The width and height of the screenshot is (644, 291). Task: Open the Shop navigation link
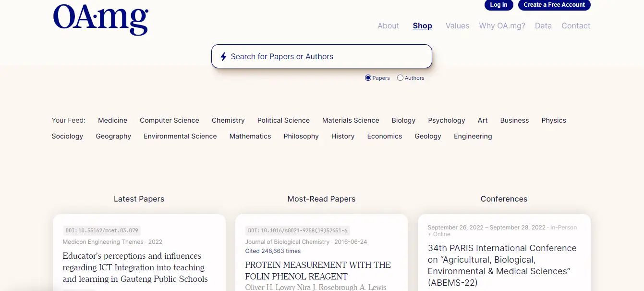coord(423,26)
